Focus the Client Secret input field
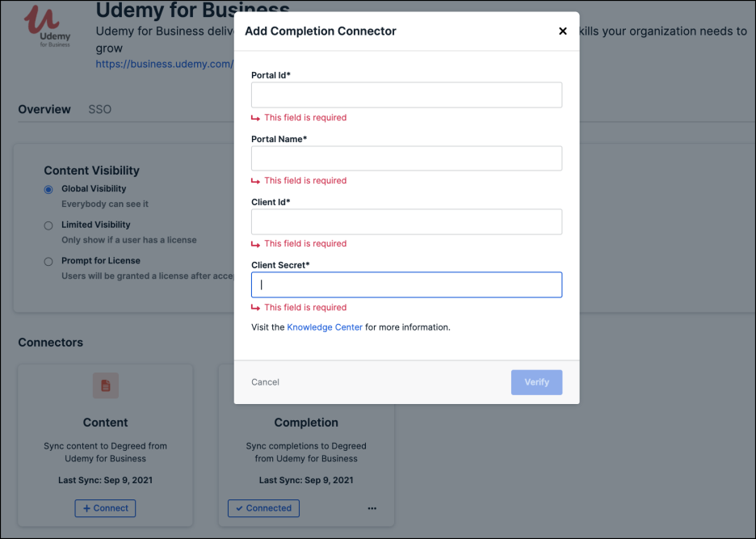The height and width of the screenshot is (539, 756). (x=406, y=284)
